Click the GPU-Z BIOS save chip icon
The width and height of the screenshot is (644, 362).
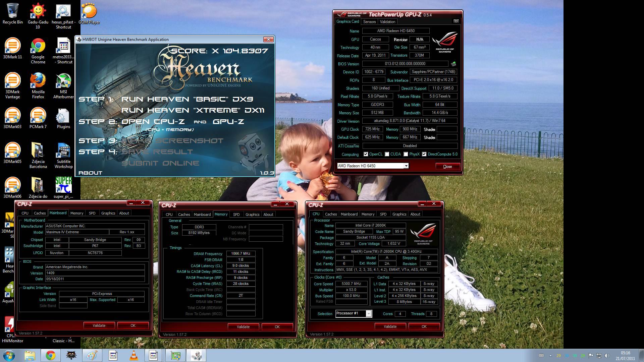(453, 64)
